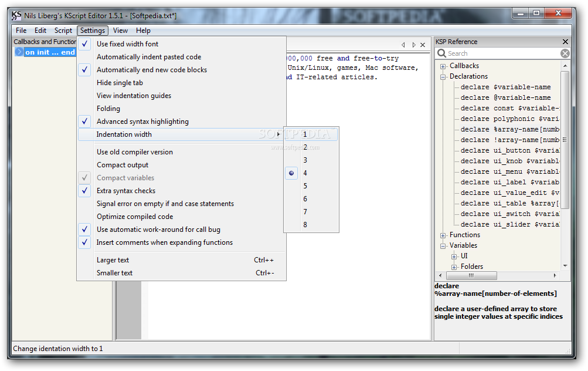Toggle 'Use automatic work-around for call bug'
The width and height of the screenshot is (588, 371).
[x=182, y=230]
